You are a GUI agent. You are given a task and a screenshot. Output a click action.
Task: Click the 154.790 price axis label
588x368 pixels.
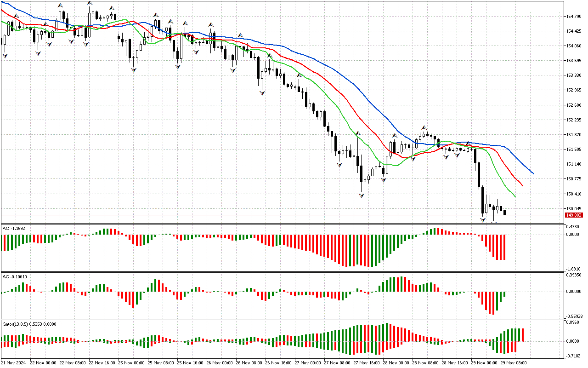(x=575, y=16)
